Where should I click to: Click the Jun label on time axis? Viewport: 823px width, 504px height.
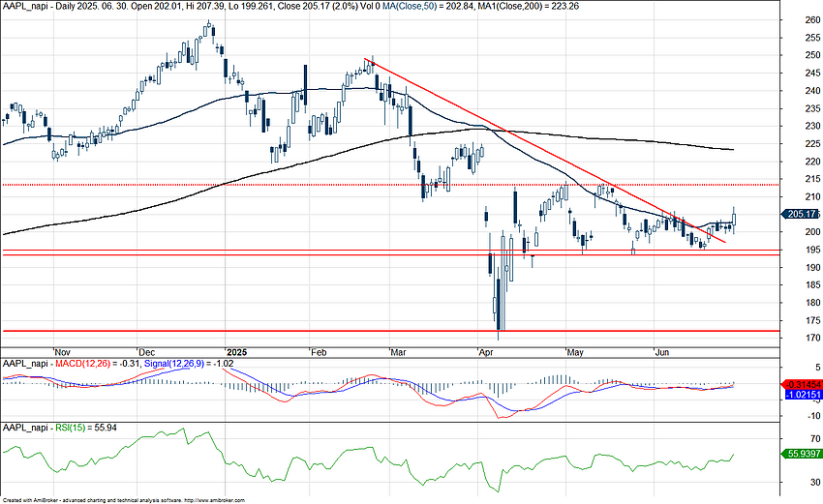click(x=662, y=352)
